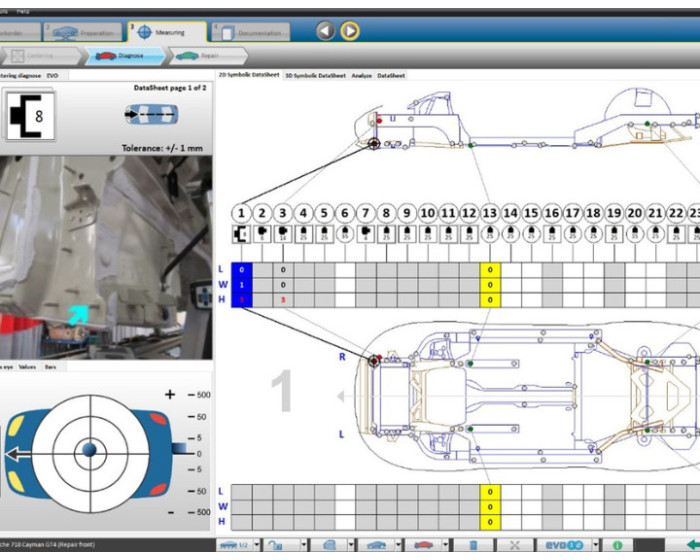
Task: Click the height deviation bar indicator
Action: (179, 448)
